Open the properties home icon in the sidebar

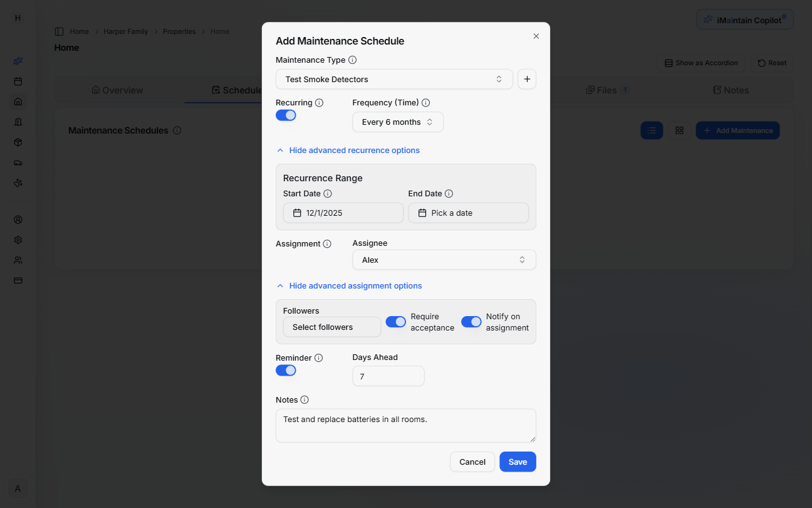coord(18,101)
